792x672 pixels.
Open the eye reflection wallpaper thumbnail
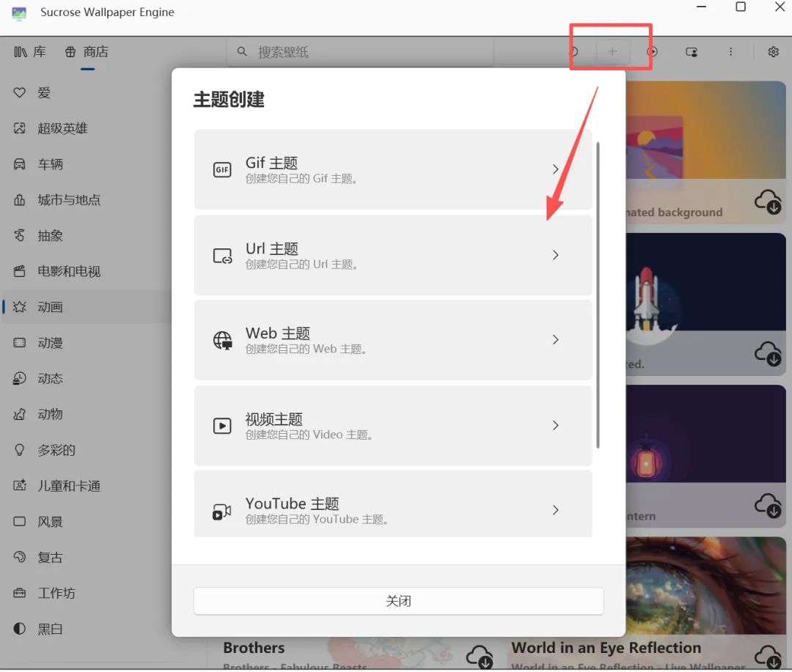(705, 586)
